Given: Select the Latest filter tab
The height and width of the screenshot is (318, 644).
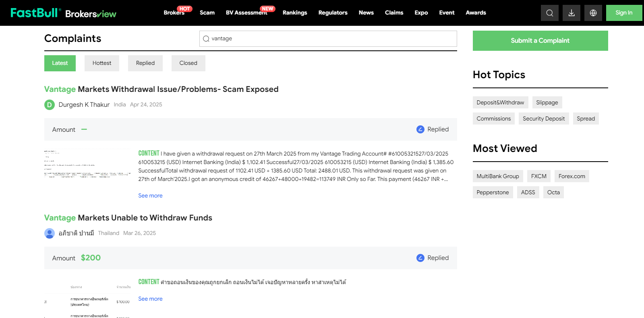Looking at the screenshot, I should click(60, 63).
